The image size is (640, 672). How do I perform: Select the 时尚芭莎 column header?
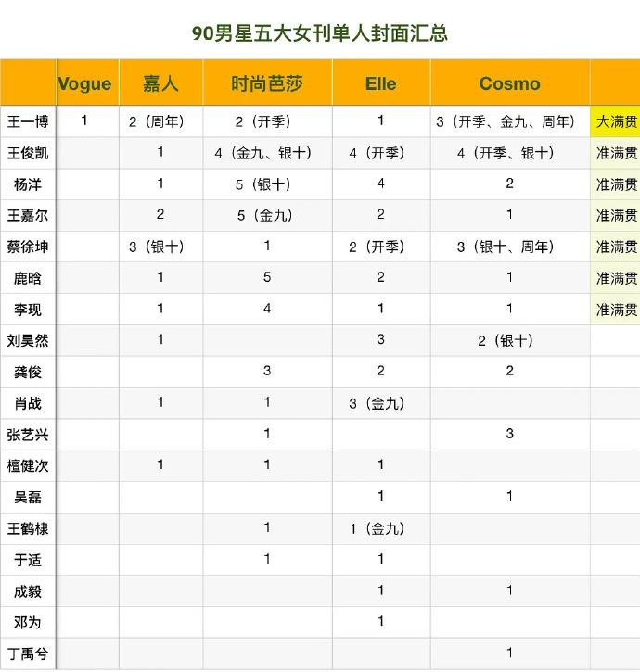pos(267,83)
